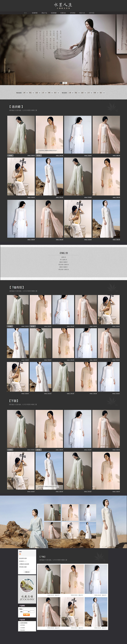Open the 旺铺档案 navigation item
The height and width of the screenshot is (644, 127).
[x=35, y=13]
